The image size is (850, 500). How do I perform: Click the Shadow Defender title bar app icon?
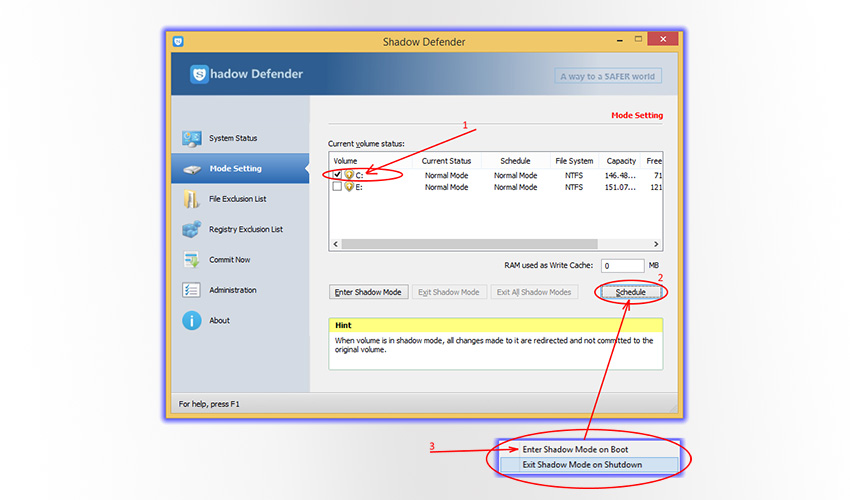point(178,41)
